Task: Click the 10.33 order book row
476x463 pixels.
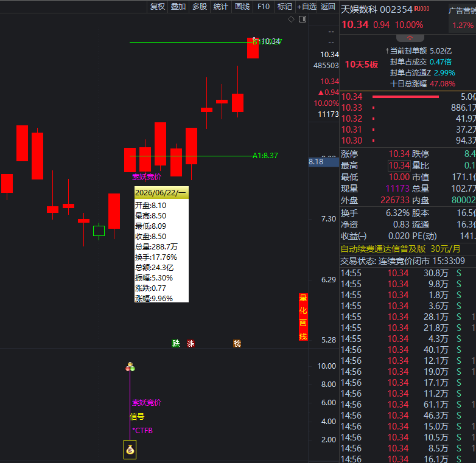Action: [408, 108]
